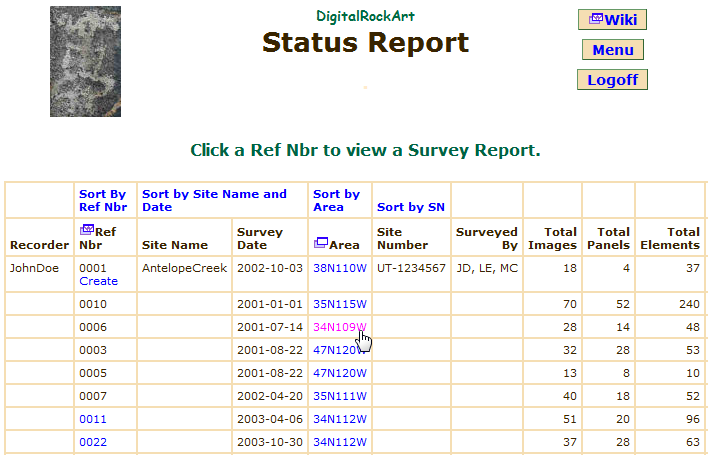This screenshot has height=455, width=708.
Task: Sort the report by Area
Action: 336,200
